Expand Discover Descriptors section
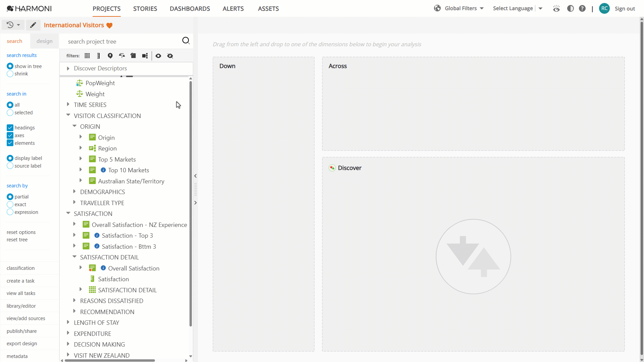 click(68, 68)
